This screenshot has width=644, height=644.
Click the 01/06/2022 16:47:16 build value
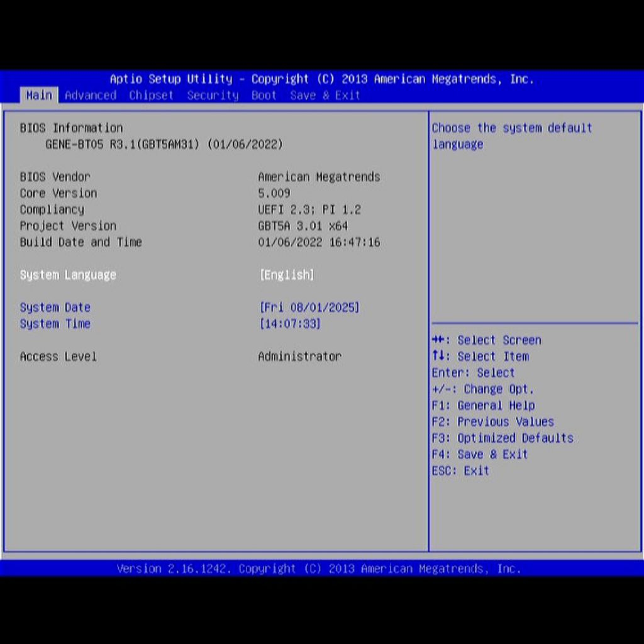coord(319,242)
